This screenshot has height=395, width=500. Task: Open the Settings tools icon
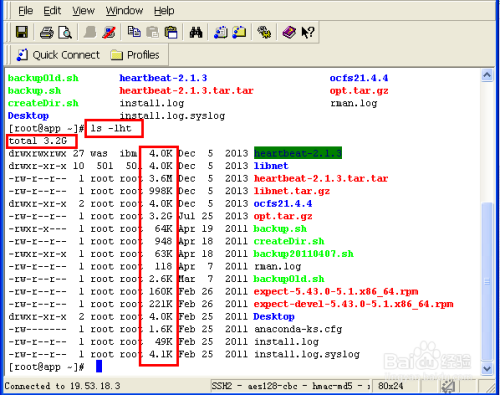click(x=264, y=32)
